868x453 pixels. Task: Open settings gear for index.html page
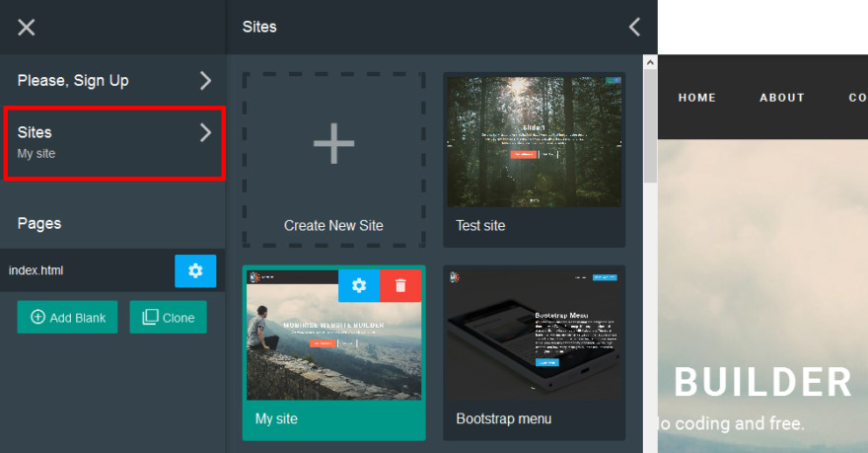195,270
